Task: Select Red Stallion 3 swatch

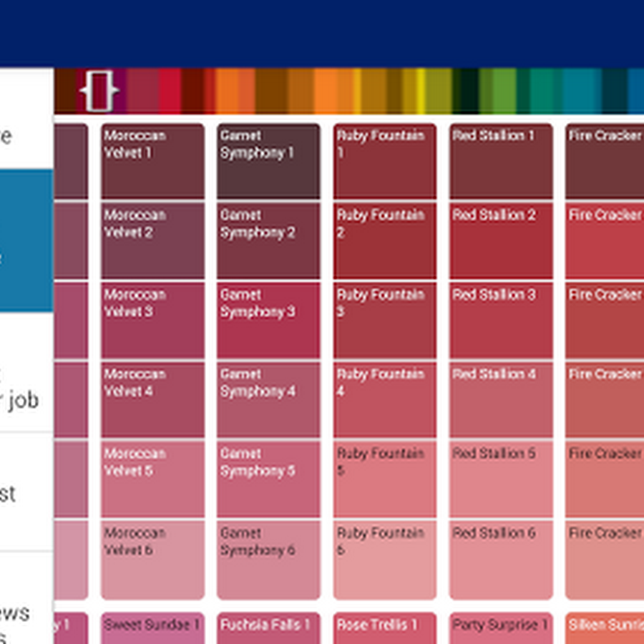Action: pyautogui.click(x=501, y=320)
